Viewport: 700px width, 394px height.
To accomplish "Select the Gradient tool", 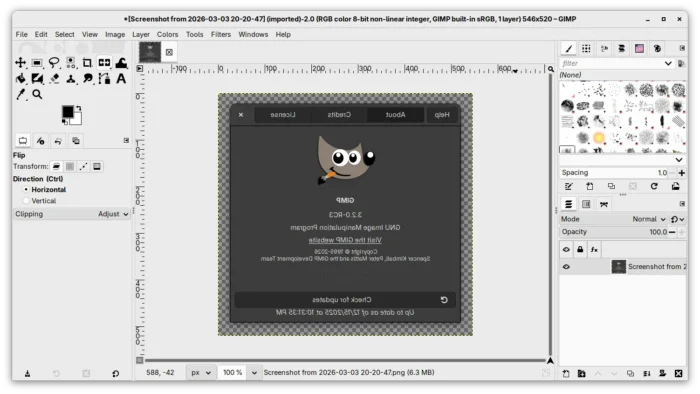I will [37, 79].
